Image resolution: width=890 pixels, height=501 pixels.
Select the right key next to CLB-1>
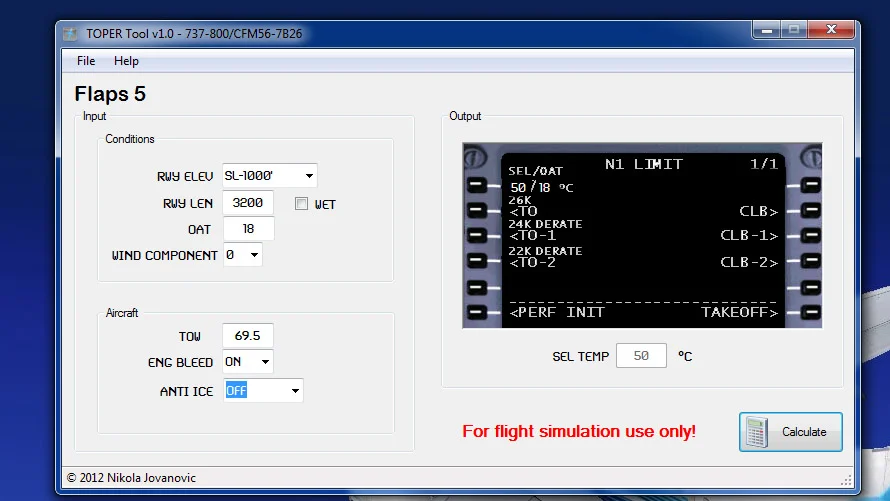click(x=811, y=235)
